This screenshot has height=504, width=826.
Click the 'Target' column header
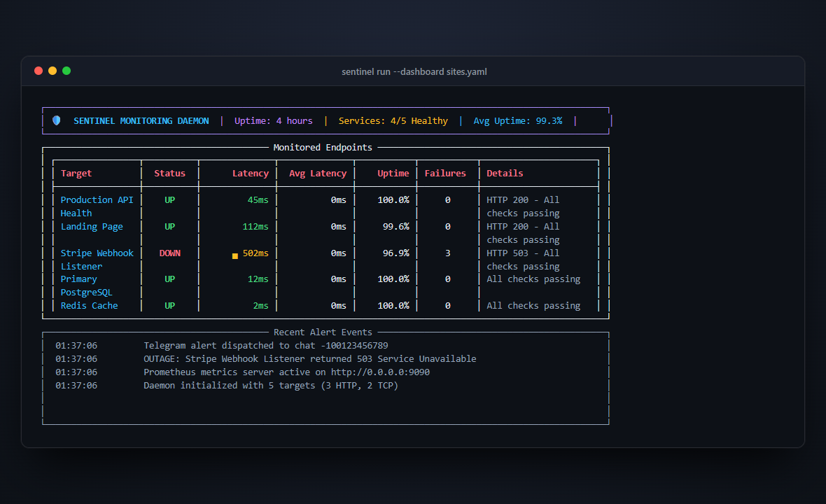[x=76, y=174]
